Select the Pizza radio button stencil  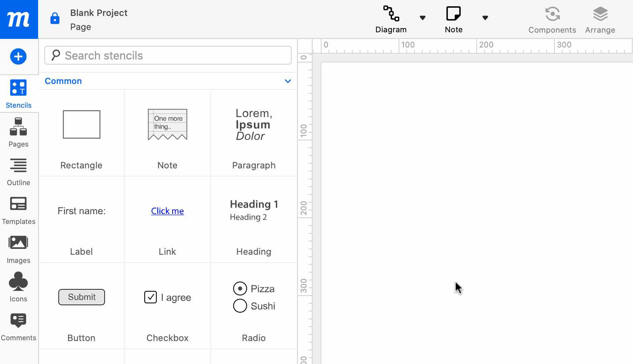[240, 289]
